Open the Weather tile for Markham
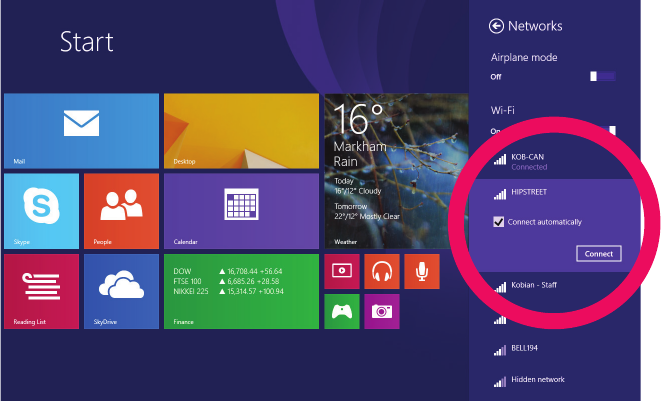This screenshot has width=661, height=401. tap(396, 171)
